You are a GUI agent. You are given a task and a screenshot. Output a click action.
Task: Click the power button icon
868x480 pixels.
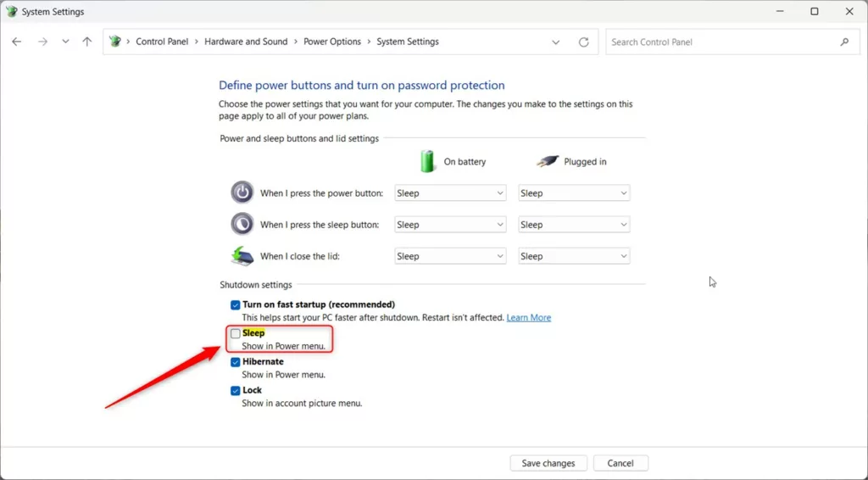(x=242, y=193)
